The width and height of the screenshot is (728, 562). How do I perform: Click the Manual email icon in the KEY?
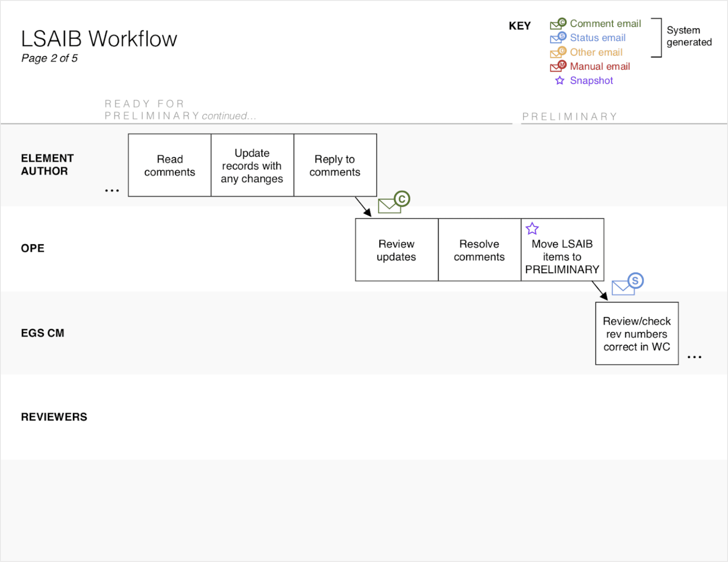coord(556,67)
